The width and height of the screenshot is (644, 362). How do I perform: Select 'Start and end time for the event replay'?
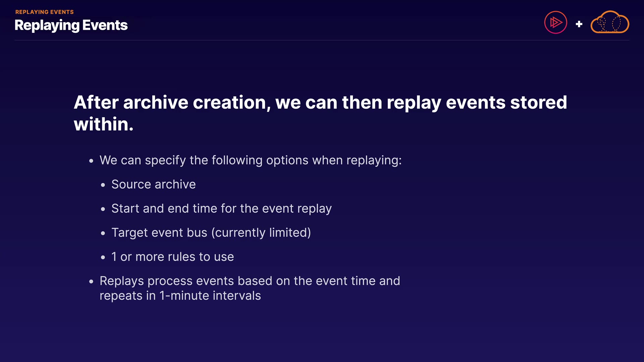(221, 208)
